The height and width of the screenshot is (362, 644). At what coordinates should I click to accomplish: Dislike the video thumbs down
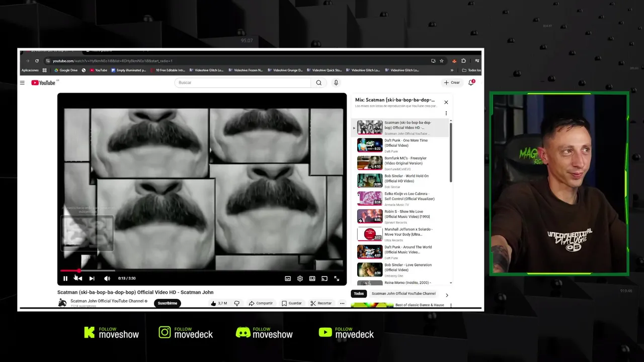(237, 303)
